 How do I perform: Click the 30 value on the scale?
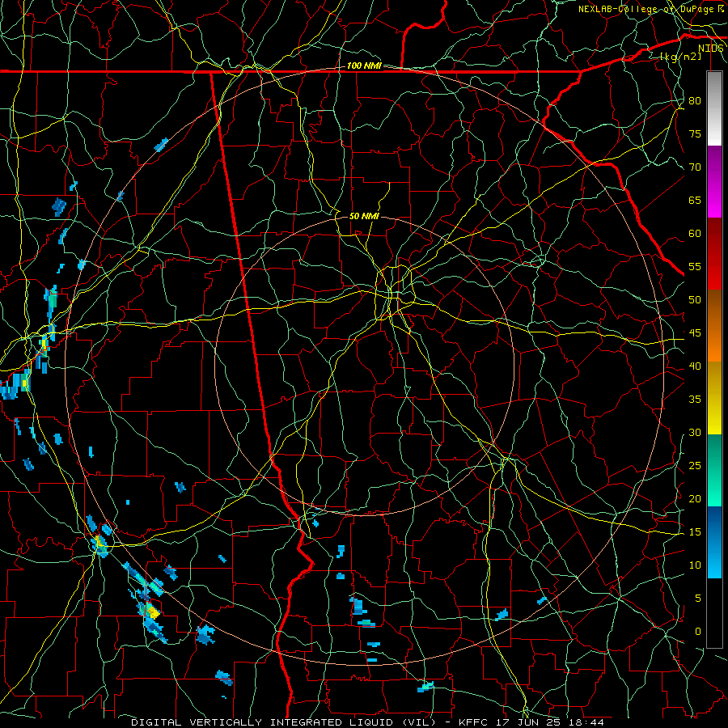[695, 433]
